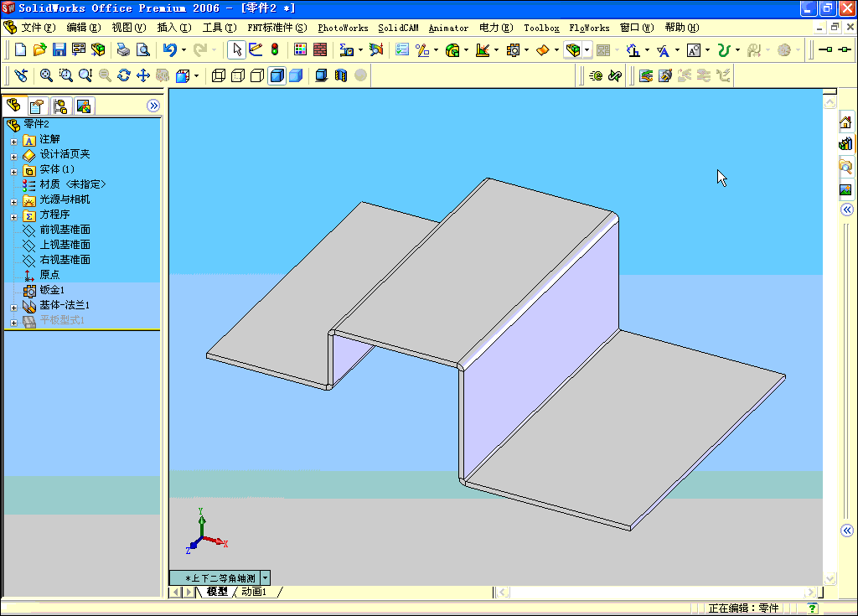Click the Zoom to Fit icon
This screenshot has width=858, height=616.
(46, 75)
